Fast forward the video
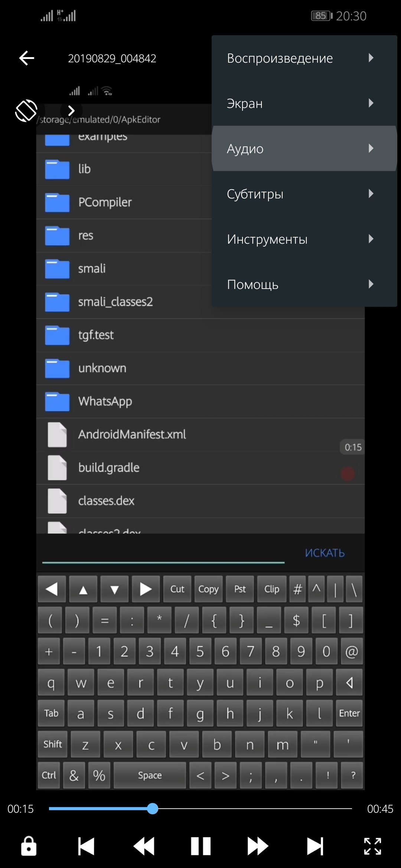Viewport: 401px width, 868px height. point(258,846)
